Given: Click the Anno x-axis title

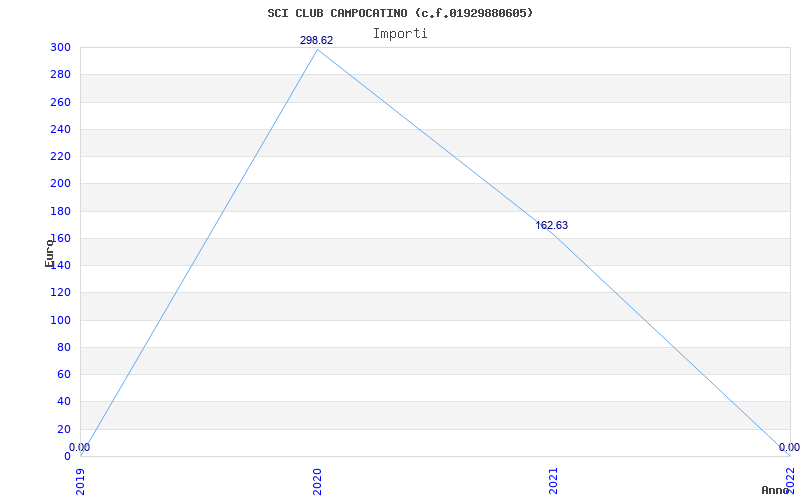Looking at the screenshot, I should tap(776, 490).
